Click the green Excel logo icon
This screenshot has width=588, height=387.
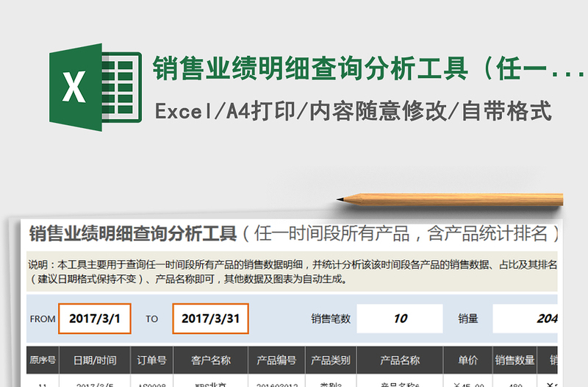pyautogui.click(x=96, y=87)
